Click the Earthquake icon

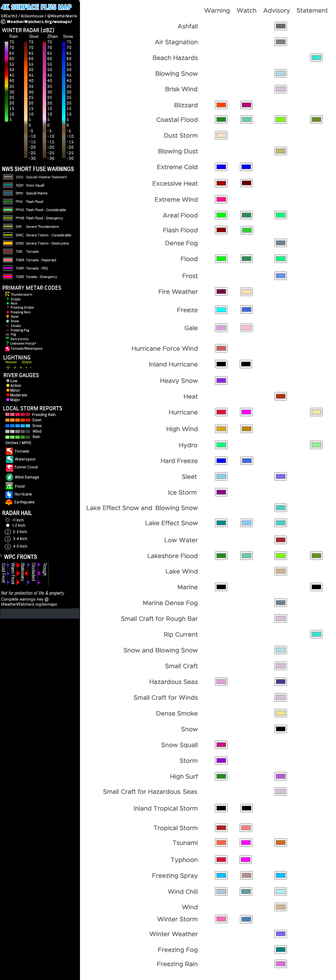click(9, 502)
